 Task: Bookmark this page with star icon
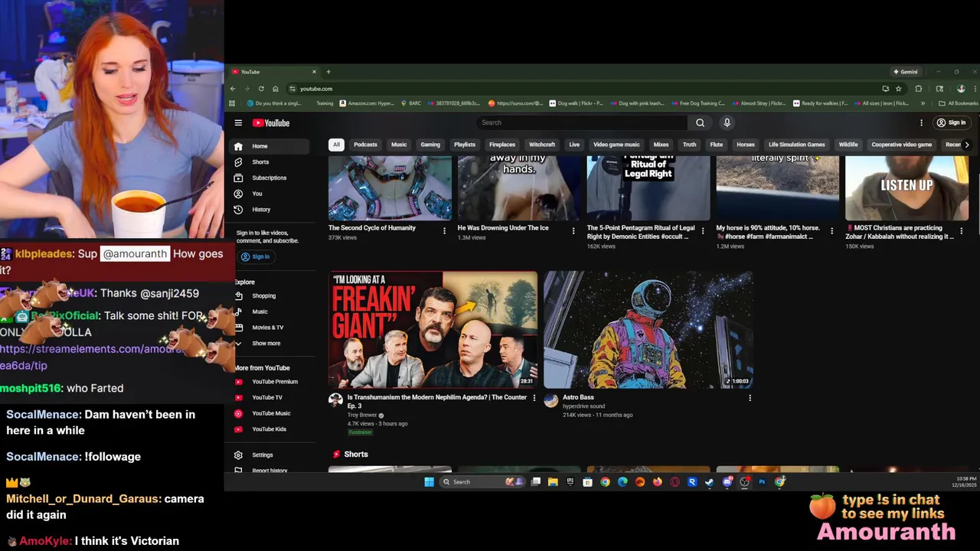point(898,89)
